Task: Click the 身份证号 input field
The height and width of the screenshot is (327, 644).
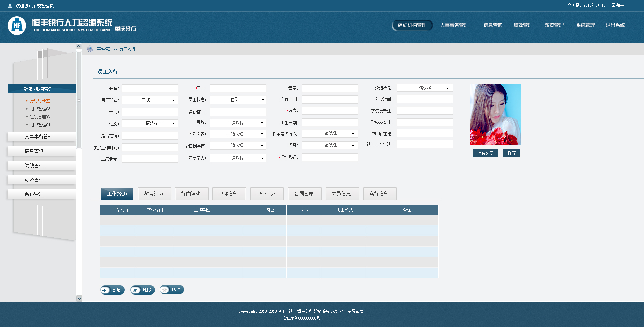Action: coord(238,112)
